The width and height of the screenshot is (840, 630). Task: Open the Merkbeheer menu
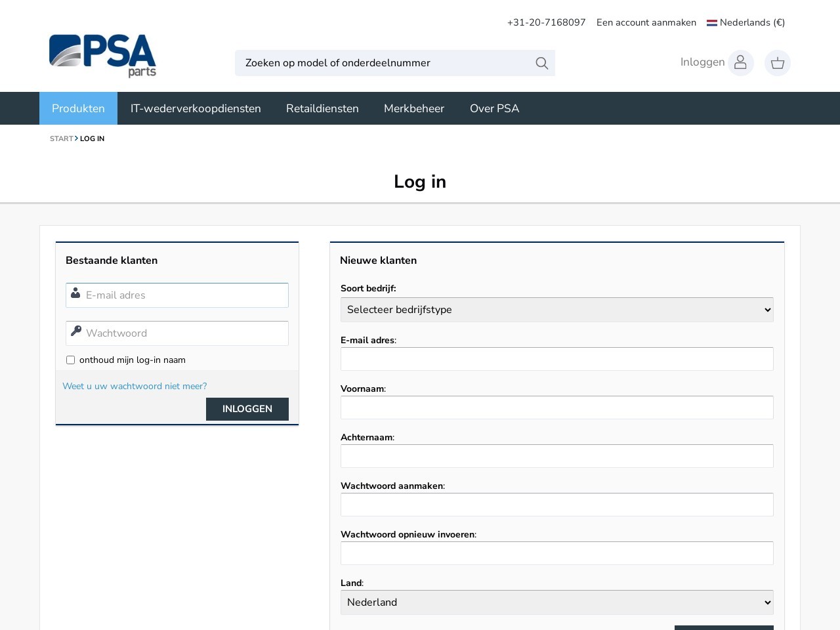coord(414,108)
